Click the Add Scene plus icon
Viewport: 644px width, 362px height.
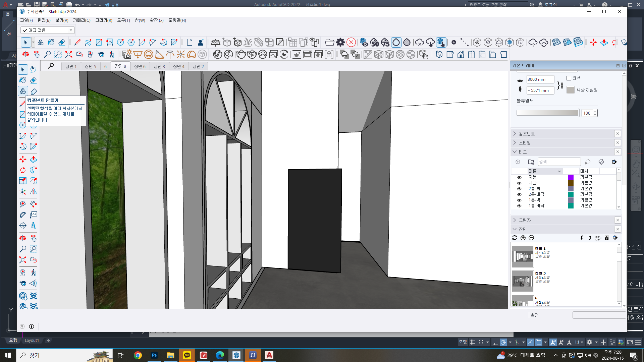tap(523, 238)
